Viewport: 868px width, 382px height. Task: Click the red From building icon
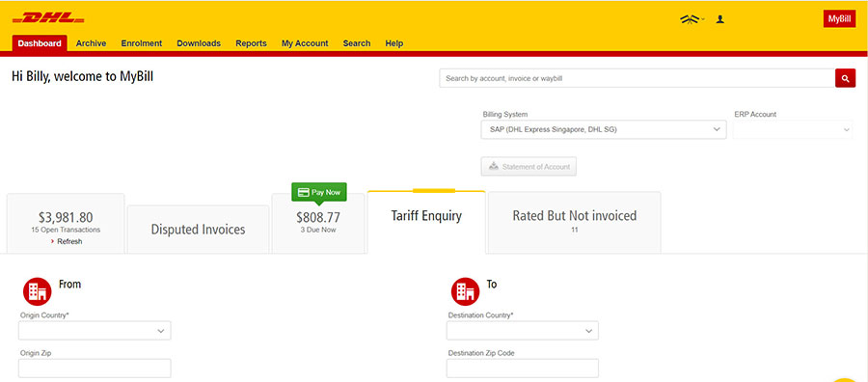[x=37, y=291]
